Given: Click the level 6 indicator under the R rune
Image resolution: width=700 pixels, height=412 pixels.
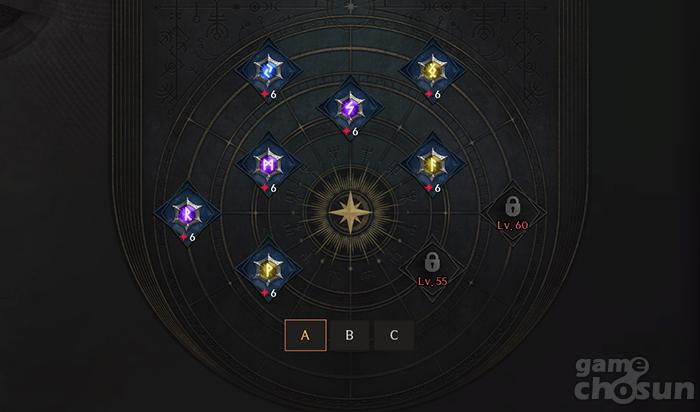Looking at the screenshot, I should (x=188, y=237).
